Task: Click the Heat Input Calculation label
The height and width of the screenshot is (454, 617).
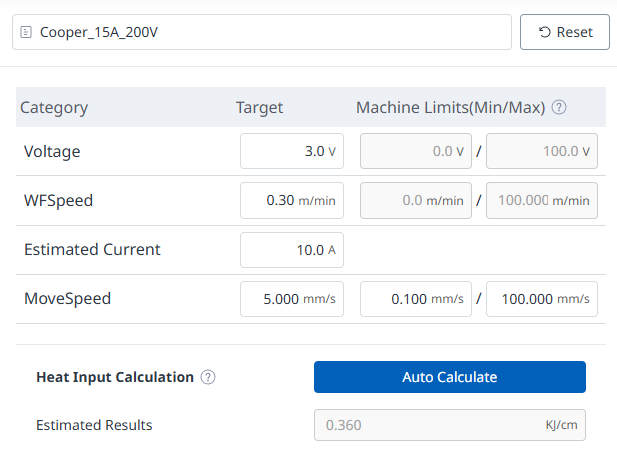Action: [114, 378]
